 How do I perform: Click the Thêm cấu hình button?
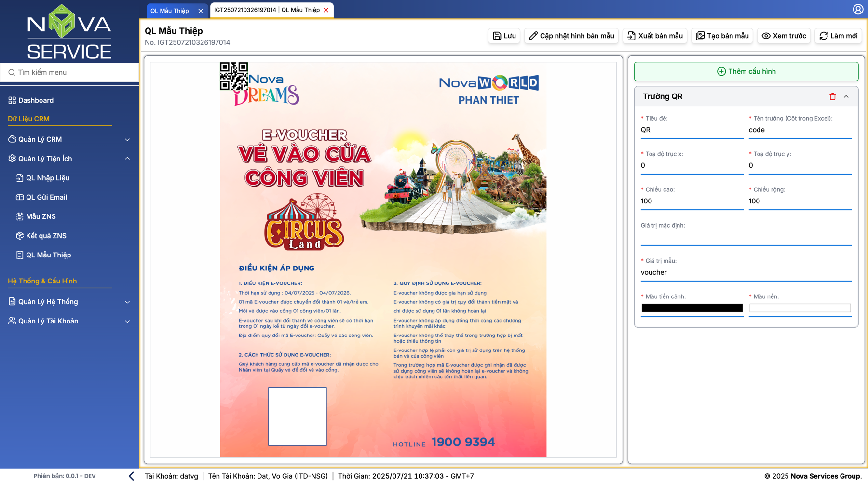click(746, 71)
